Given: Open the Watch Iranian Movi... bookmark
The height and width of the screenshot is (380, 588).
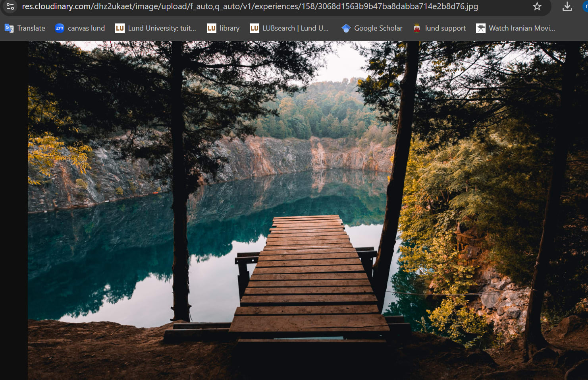Looking at the screenshot, I should [x=516, y=28].
